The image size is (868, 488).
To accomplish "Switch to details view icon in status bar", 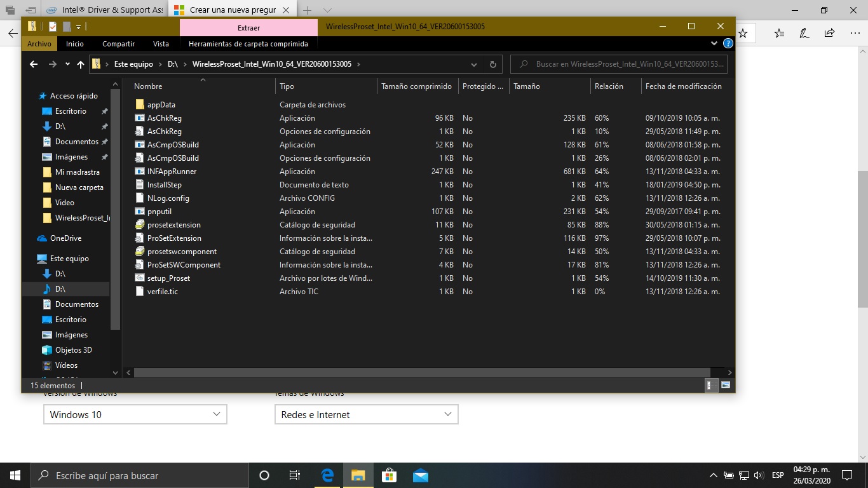I will [x=712, y=385].
